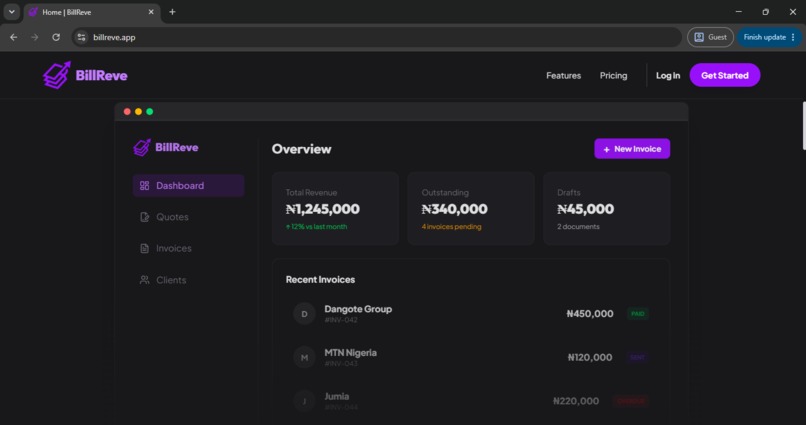
Task: Open the Features nav link
Action: point(563,76)
